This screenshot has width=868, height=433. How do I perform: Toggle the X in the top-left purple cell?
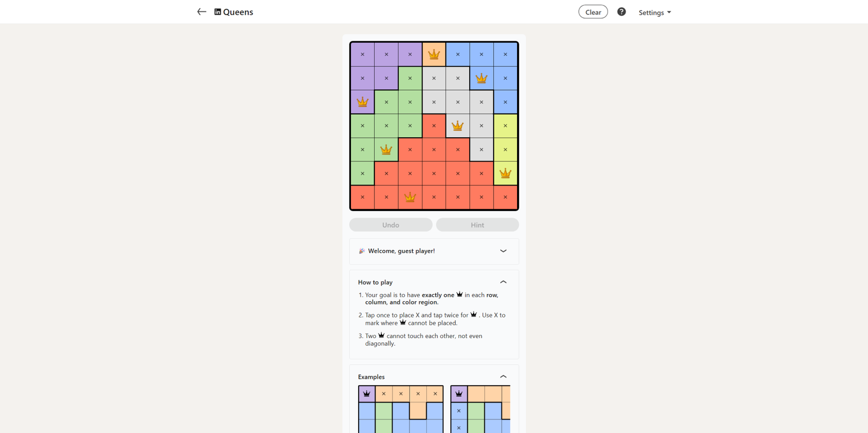(x=362, y=54)
